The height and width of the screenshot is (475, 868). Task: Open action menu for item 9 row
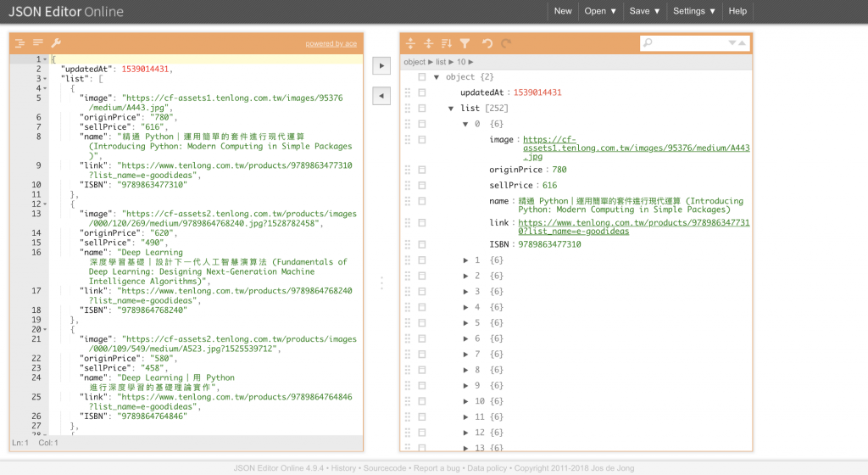pos(422,385)
